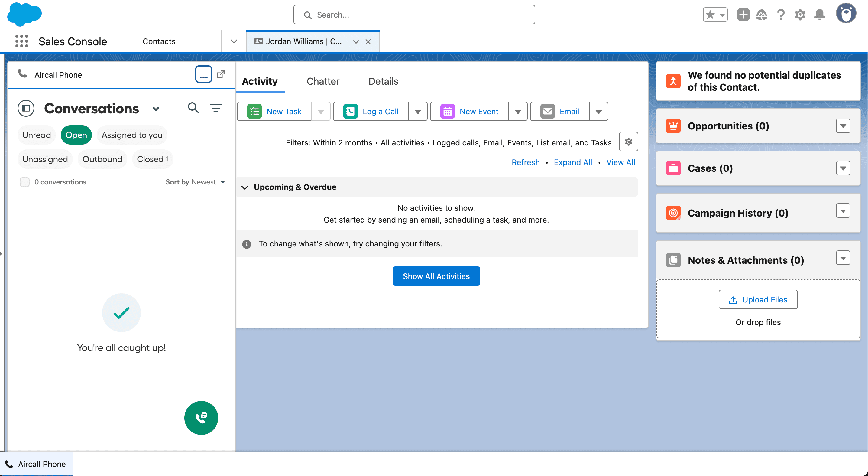This screenshot has height=476, width=868.
Task: Click the Expand All link
Action: point(572,162)
